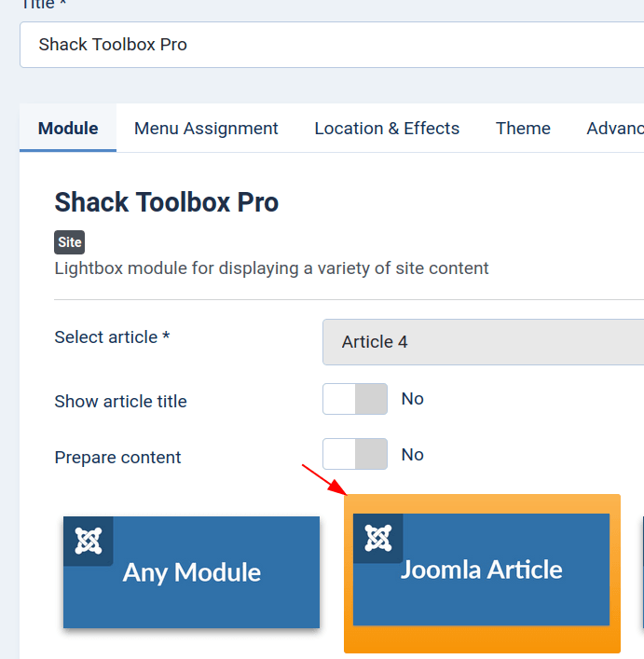Open the Menu Assignment tab
The height and width of the screenshot is (659, 644).
(x=206, y=129)
